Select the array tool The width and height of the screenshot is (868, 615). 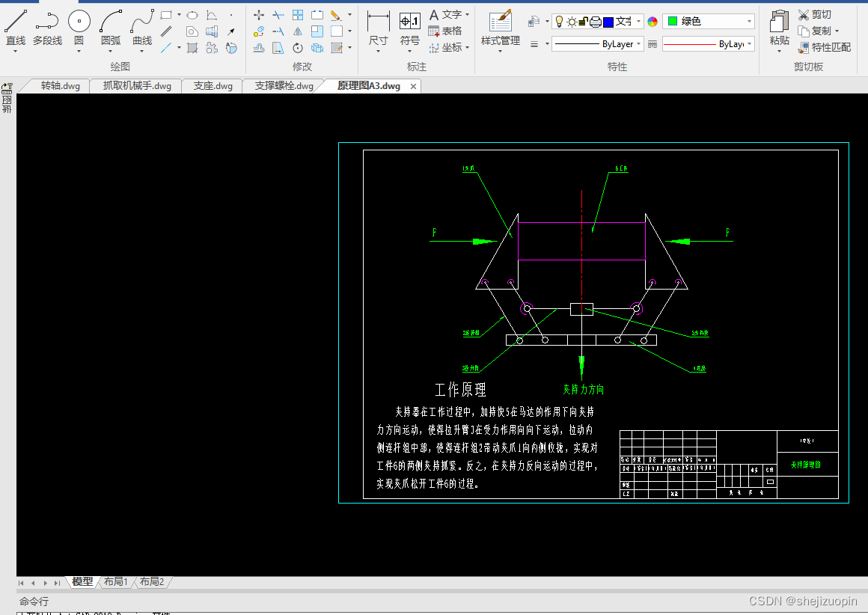[298, 15]
